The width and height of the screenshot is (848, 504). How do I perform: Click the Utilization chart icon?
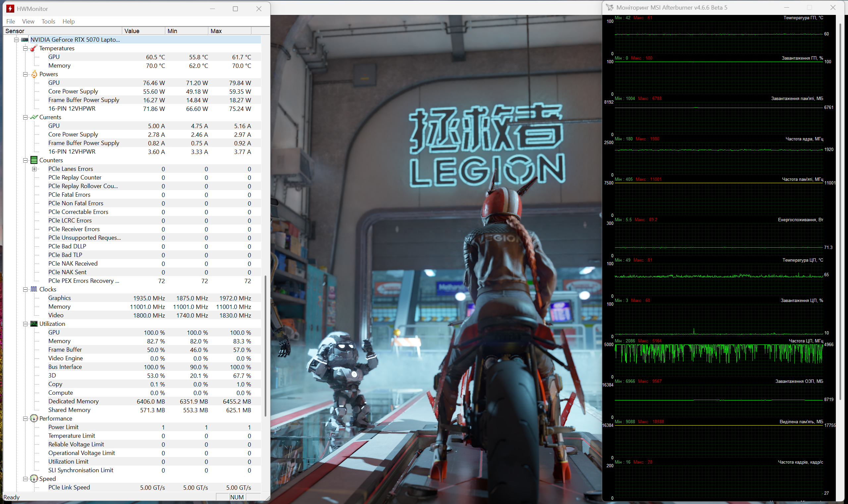point(34,324)
